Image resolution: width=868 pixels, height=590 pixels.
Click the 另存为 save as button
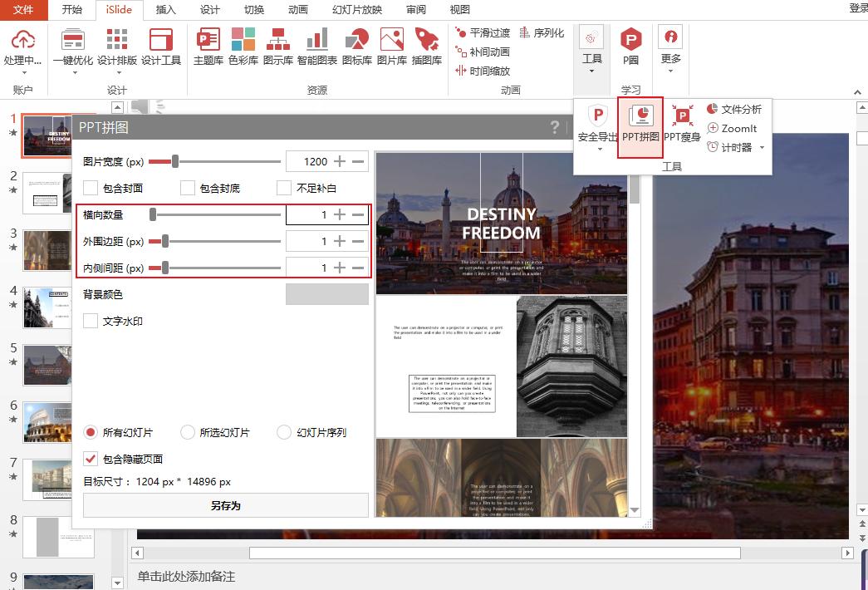click(x=225, y=505)
